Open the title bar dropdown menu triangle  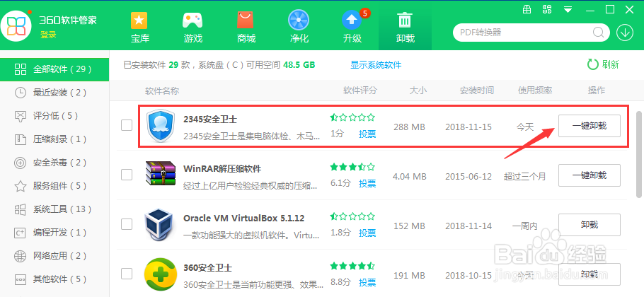pyautogui.click(x=568, y=9)
